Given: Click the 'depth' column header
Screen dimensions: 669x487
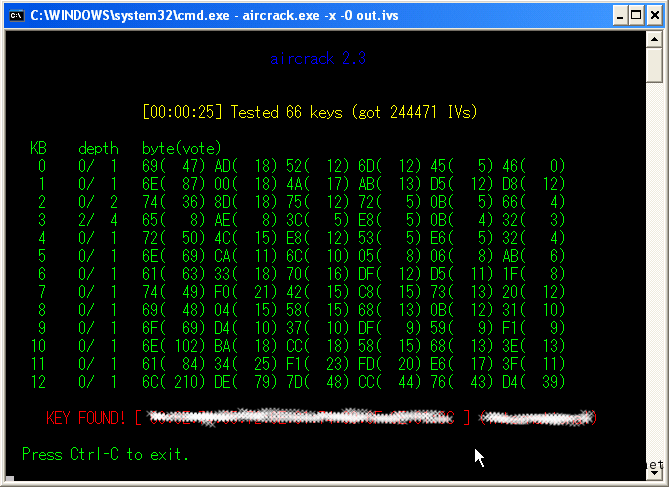Looking at the screenshot, I should 99,149.
